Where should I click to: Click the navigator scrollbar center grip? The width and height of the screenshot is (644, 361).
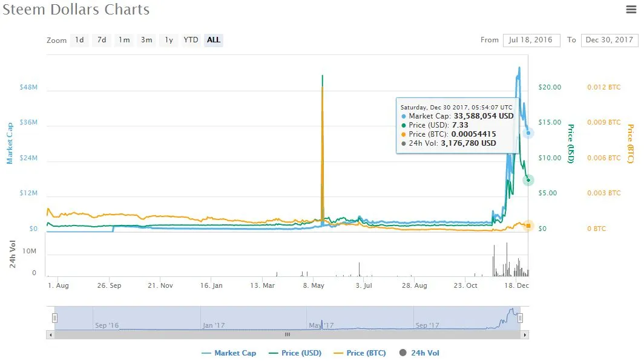[x=287, y=335]
